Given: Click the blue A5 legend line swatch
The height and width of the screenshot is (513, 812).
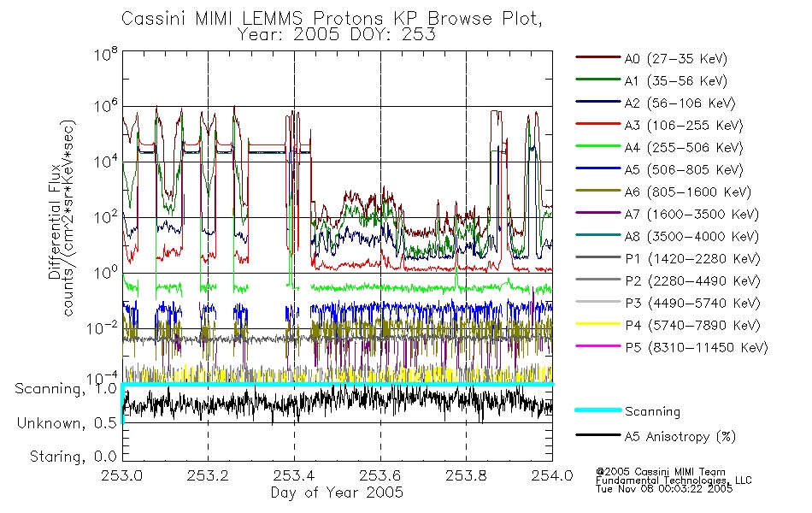Looking at the screenshot, I should click(598, 168).
